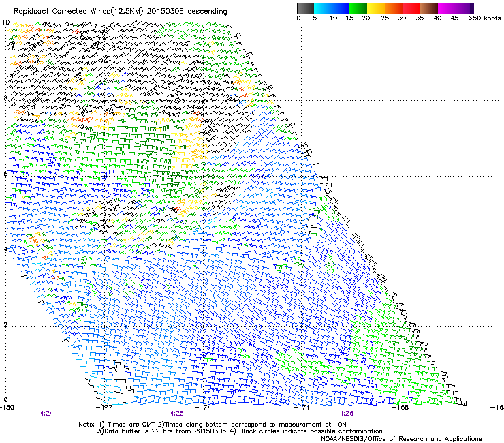The height and width of the screenshot is (443, 504).
Task: Click the longitude '-168' axis label
Action: coord(400,408)
